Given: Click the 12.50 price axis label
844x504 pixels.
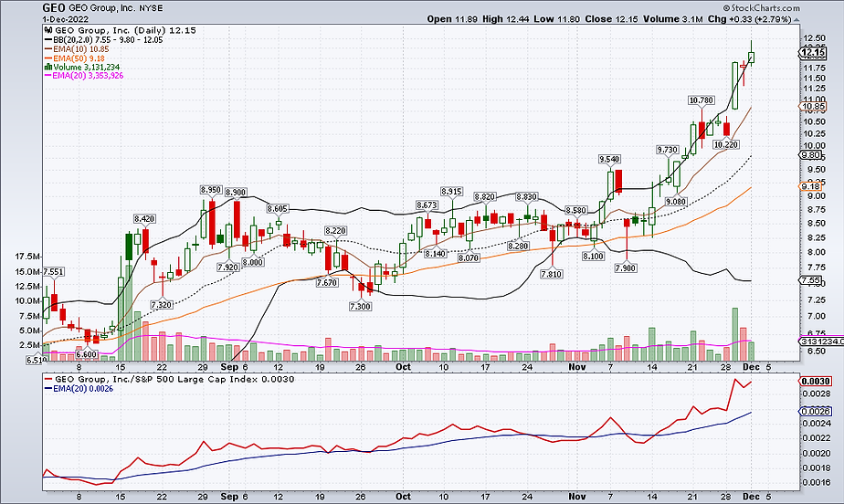Looking at the screenshot, I should [813, 38].
